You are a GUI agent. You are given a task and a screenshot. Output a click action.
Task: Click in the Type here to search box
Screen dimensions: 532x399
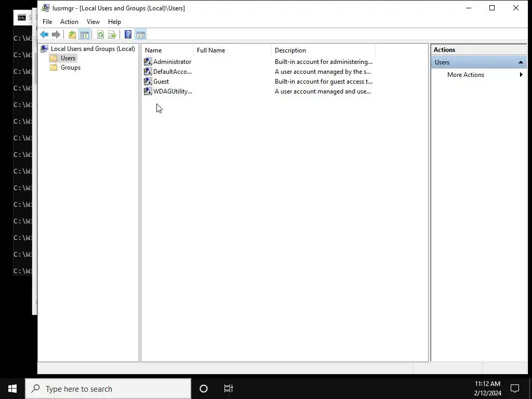pyautogui.click(x=108, y=389)
